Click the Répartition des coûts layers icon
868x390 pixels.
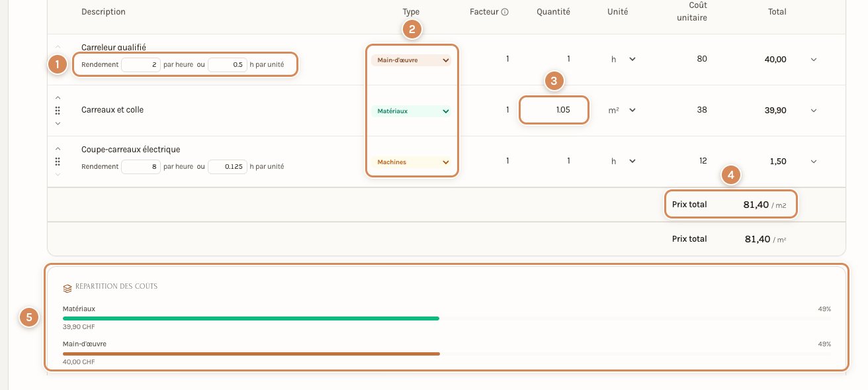(x=67, y=288)
